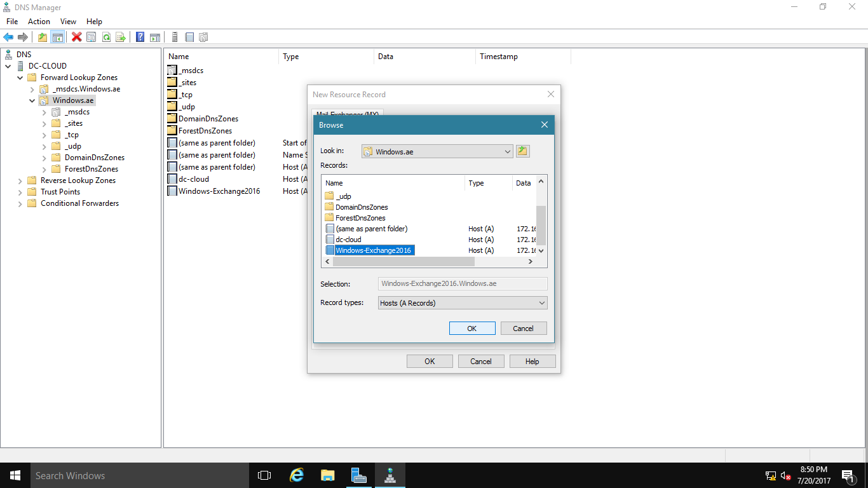Click the Task View taskbar icon
The height and width of the screenshot is (488, 868).
pyautogui.click(x=264, y=475)
